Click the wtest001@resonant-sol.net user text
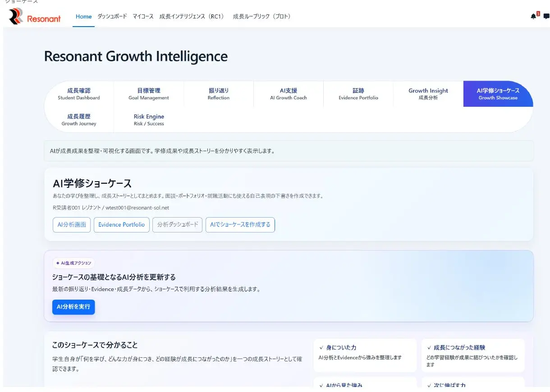Viewport: 550px width, 392px height. (137, 208)
